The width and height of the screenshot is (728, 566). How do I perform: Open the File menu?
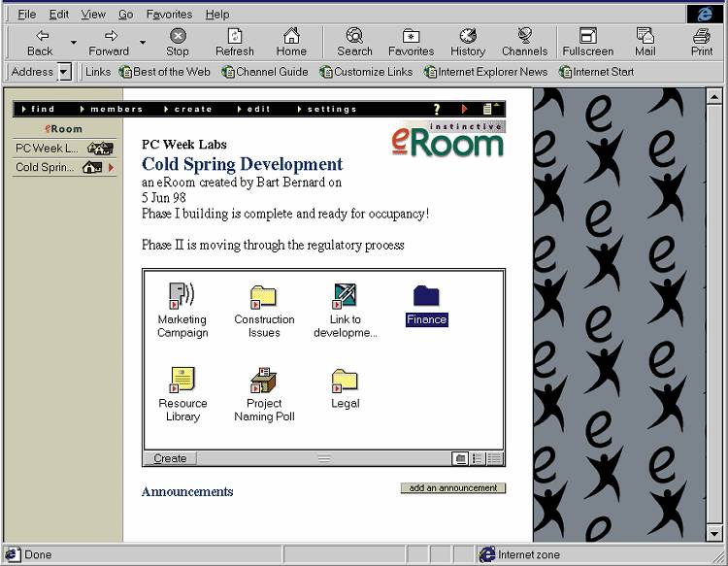click(26, 15)
